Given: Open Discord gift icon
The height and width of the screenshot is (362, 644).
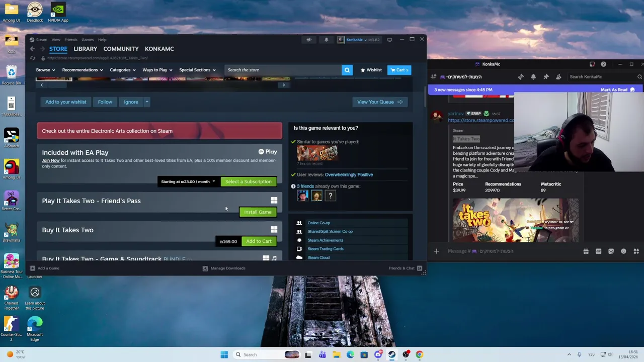Looking at the screenshot, I should click(x=586, y=251).
